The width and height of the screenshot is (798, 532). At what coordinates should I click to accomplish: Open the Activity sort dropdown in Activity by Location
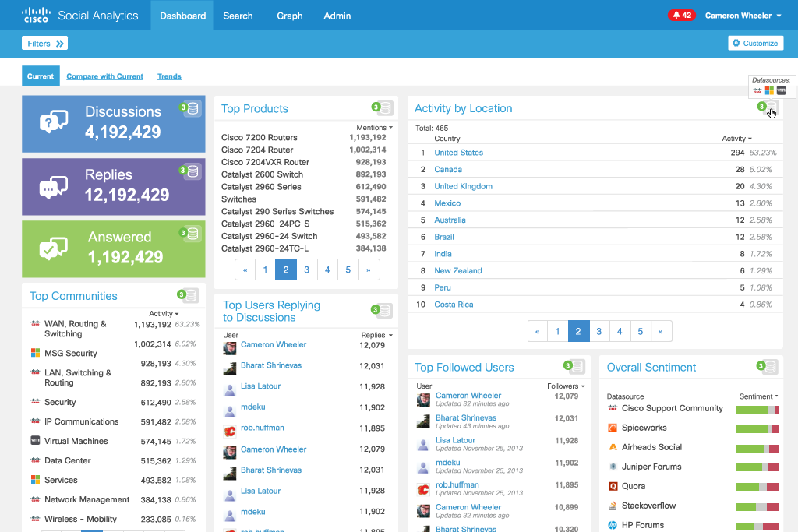(736, 138)
